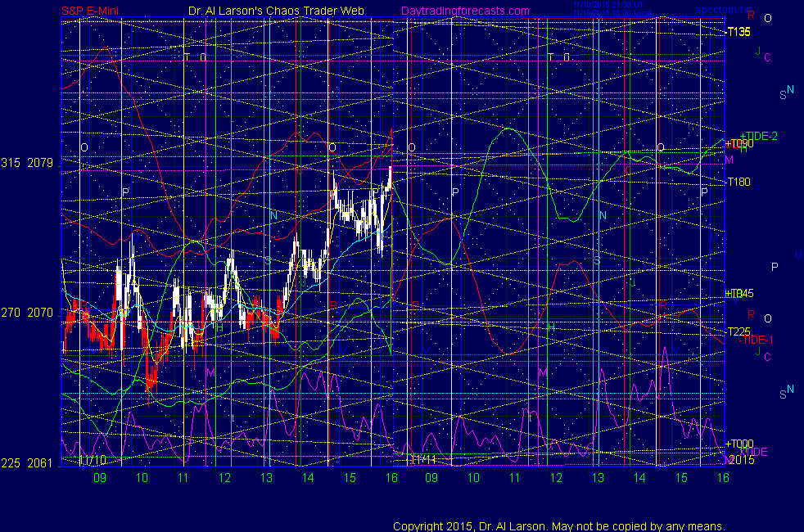Viewport: 804px width, 532px height.
Task: Click the '11/10/2015 16:30 Local' timestamp
Action: click(612, 13)
